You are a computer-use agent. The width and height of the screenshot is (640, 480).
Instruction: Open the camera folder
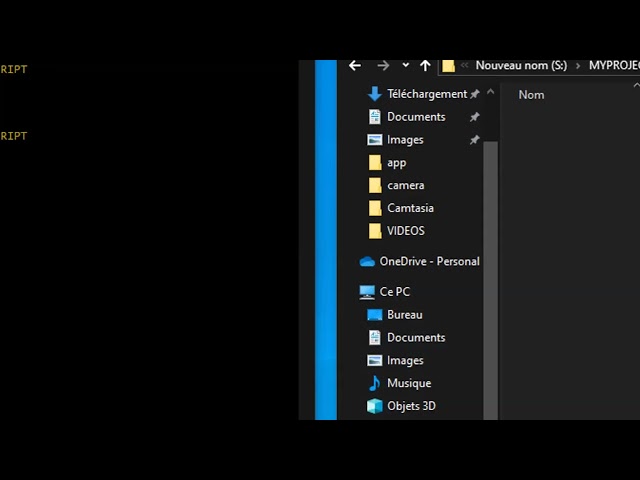coord(406,185)
